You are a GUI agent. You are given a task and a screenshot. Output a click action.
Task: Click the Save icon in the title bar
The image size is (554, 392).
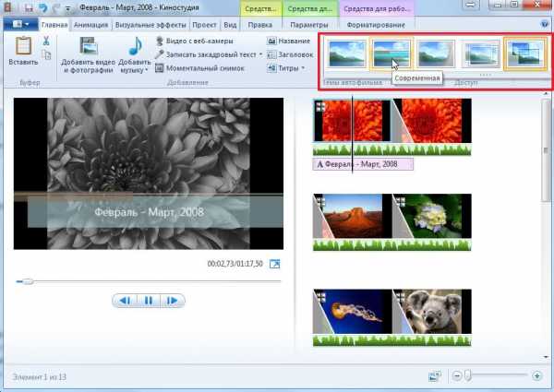(29, 7)
